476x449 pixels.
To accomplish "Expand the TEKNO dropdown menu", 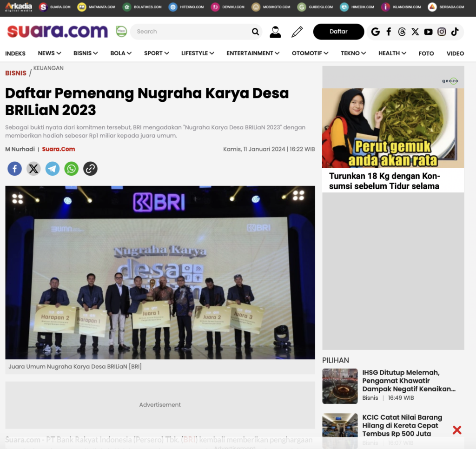I will (353, 53).
